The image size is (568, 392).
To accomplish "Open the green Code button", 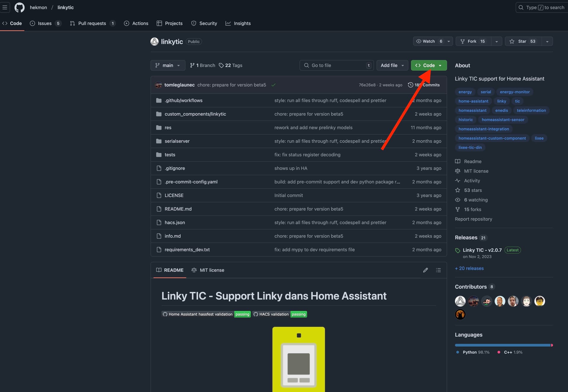I will pyautogui.click(x=429, y=65).
